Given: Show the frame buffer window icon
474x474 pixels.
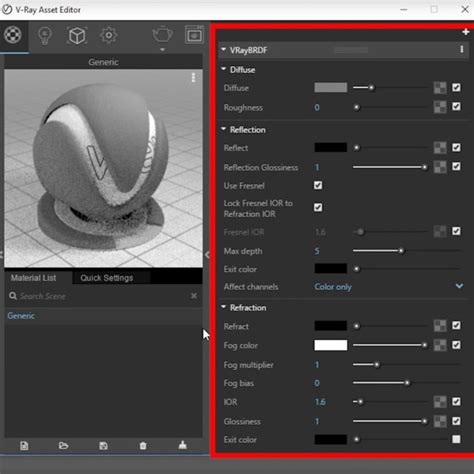Looking at the screenshot, I should coord(194,34).
